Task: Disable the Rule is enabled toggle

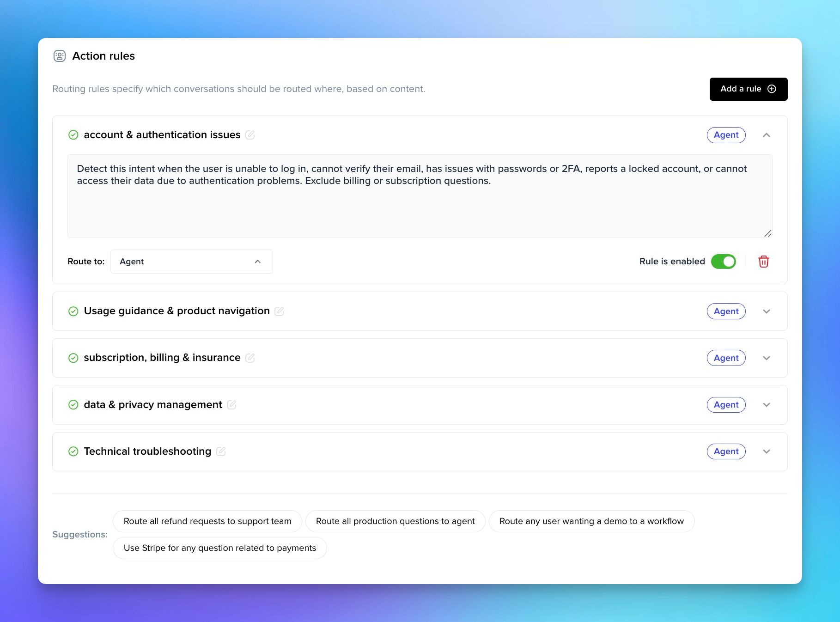Action: pyautogui.click(x=723, y=262)
